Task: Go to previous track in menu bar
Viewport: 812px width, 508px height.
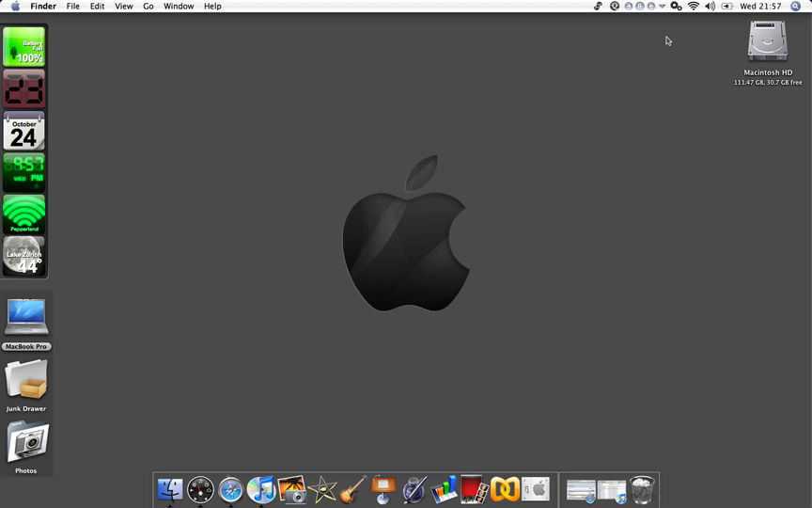Action: click(628, 7)
